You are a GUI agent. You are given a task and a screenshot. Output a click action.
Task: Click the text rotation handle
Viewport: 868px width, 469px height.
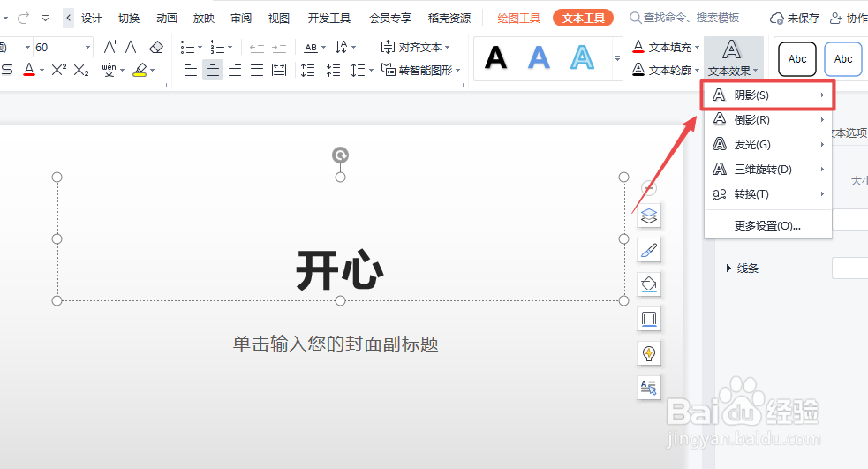[341, 155]
